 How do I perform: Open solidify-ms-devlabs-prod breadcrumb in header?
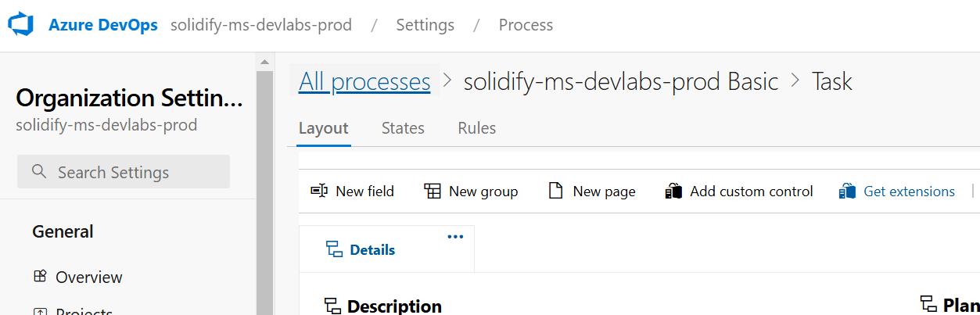click(261, 25)
